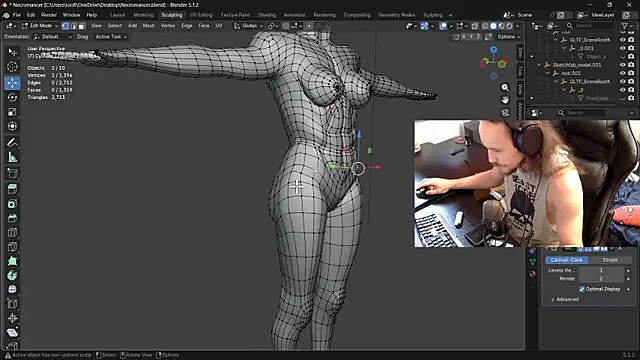Select the 3D Cursor tool
Screen dimensions: 640x360
click(12, 67)
